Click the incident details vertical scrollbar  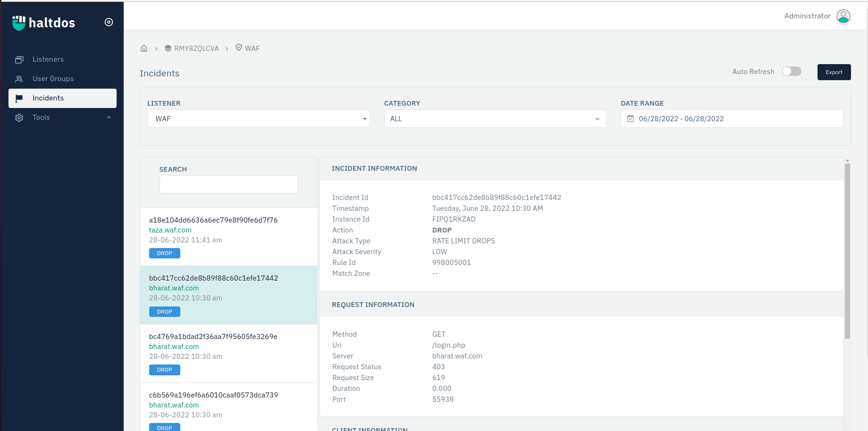click(847, 251)
